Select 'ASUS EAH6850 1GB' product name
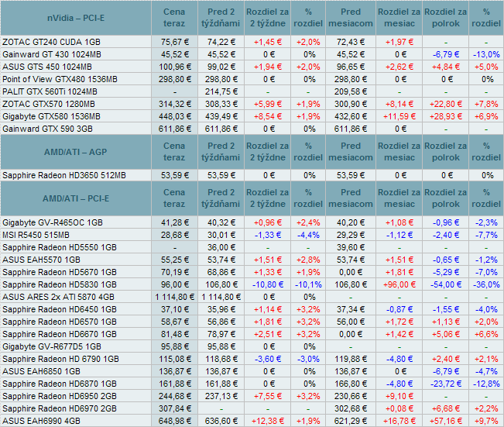 click(x=41, y=371)
